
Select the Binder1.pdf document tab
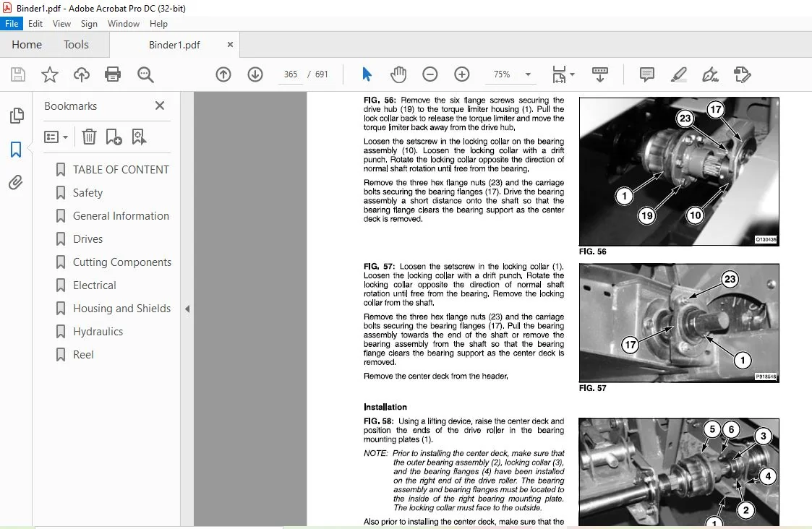(174, 45)
